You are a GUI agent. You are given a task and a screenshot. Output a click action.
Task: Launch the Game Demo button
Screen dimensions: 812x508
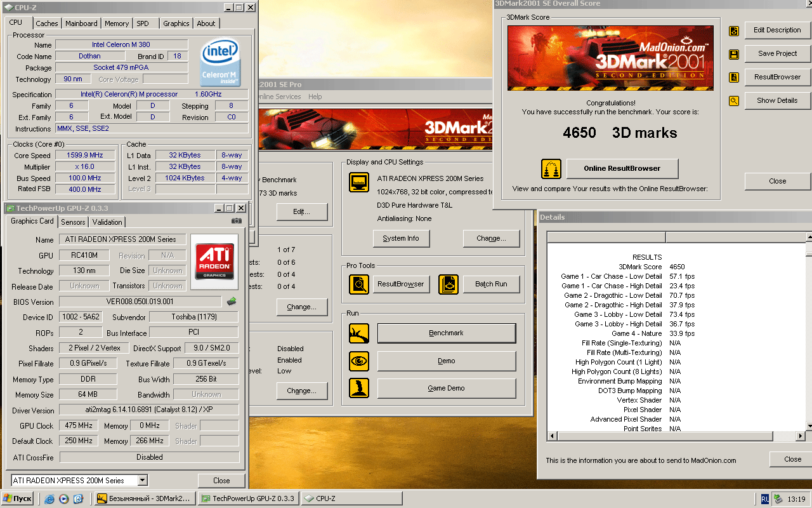point(447,388)
